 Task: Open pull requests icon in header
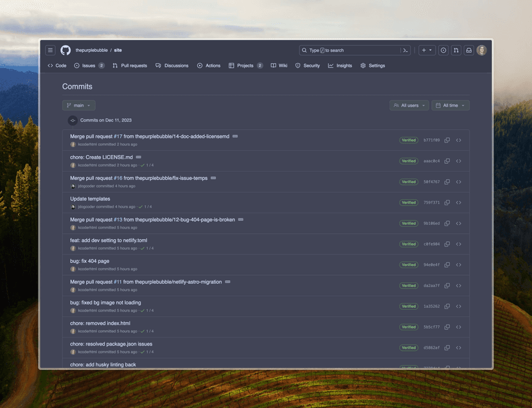[456, 50]
